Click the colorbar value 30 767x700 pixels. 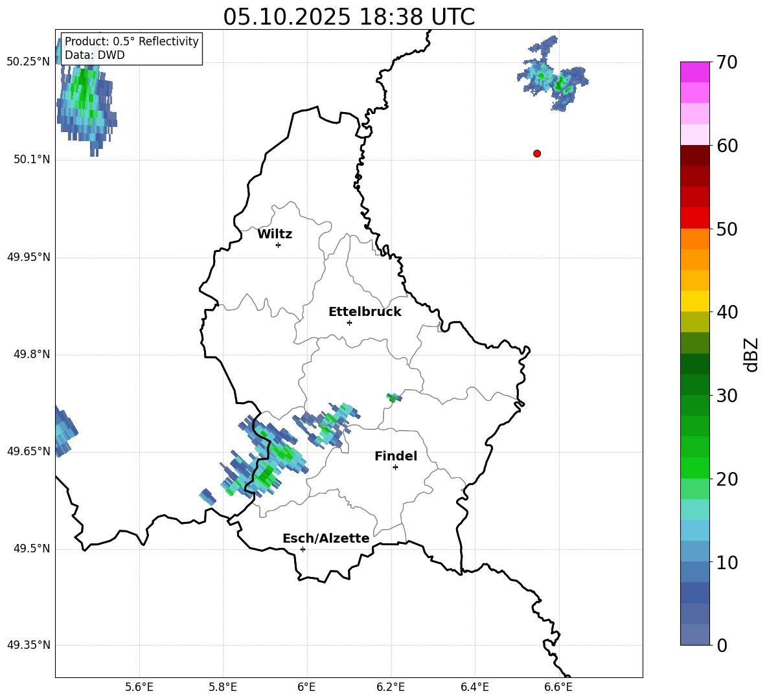click(727, 396)
